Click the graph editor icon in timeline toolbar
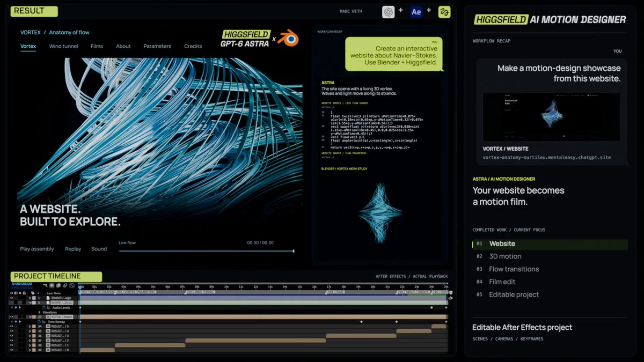This screenshot has width=644, height=362. tap(71, 285)
